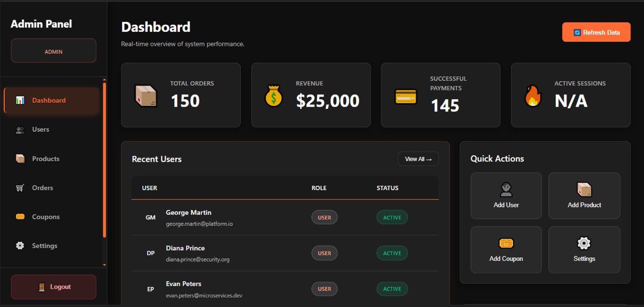
Task: Click the 150 total orders value
Action: [185, 101]
